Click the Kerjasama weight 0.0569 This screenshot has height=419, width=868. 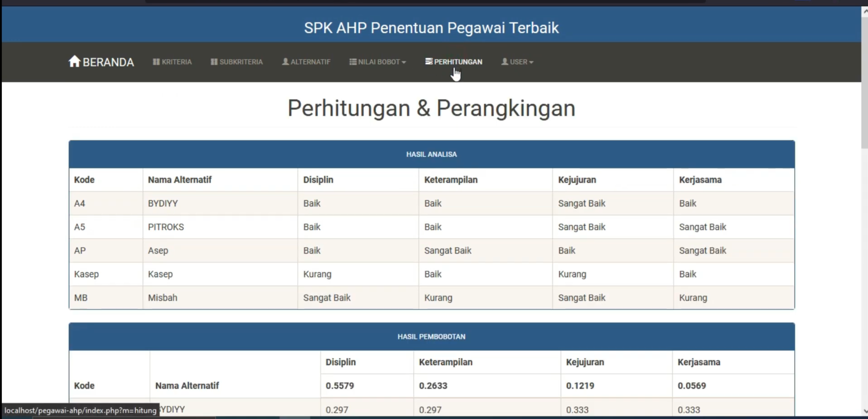pyautogui.click(x=692, y=386)
